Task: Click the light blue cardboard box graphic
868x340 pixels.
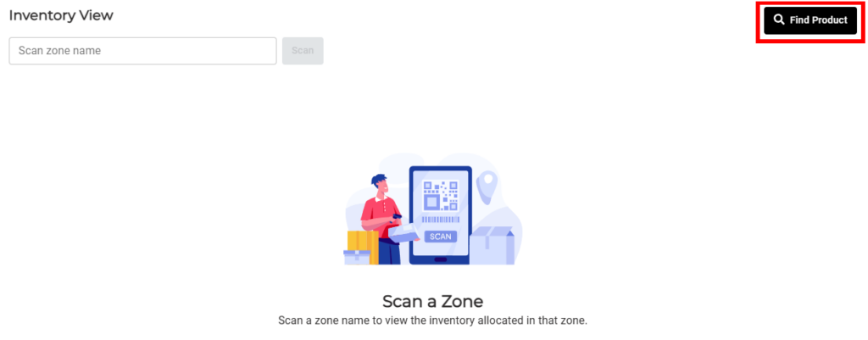Action: point(492,245)
